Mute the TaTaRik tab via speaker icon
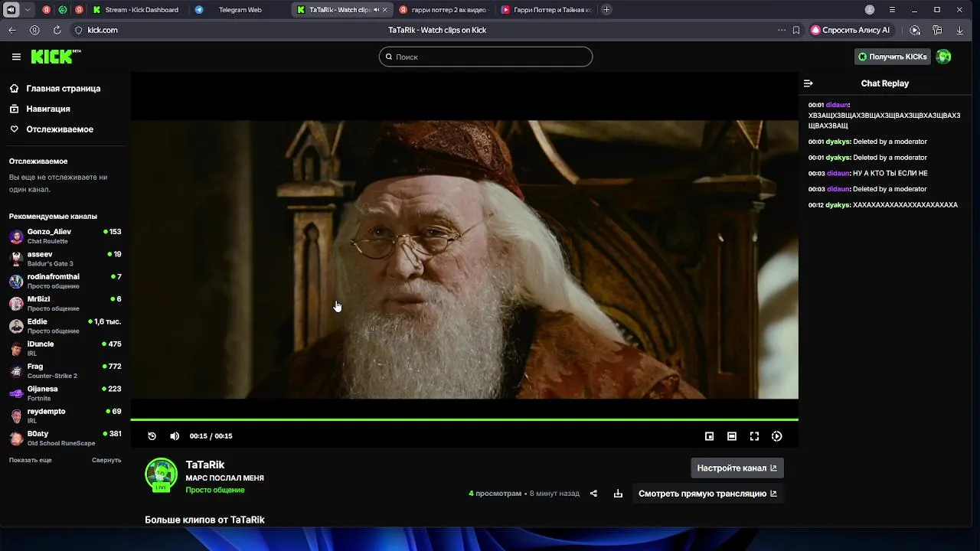 point(376,10)
